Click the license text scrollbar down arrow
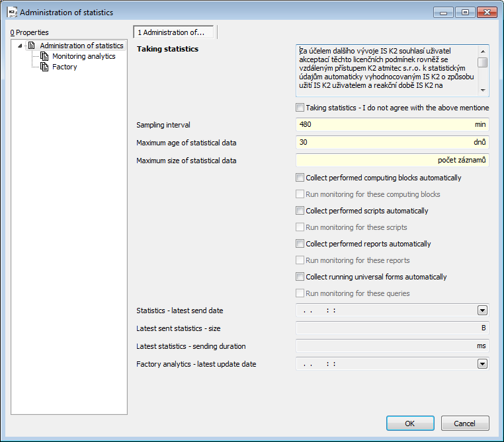The height and width of the screenshot is (442, 504). coord(483,91)
